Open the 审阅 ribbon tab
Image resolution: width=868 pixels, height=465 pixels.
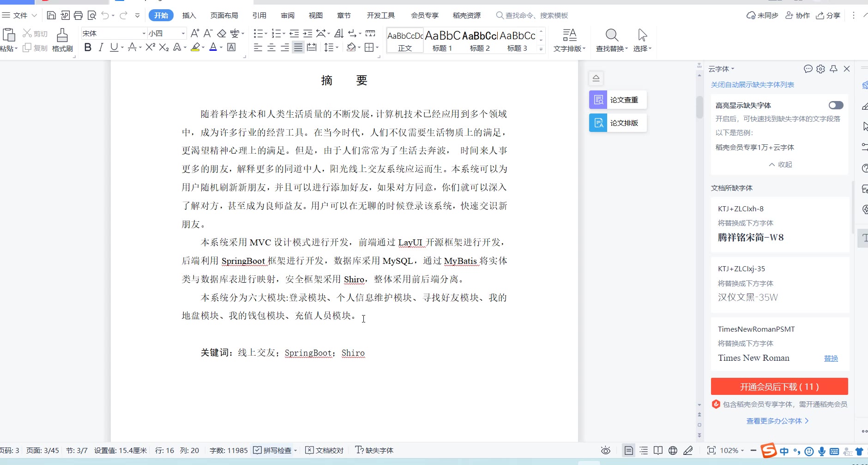pos(288,15)
